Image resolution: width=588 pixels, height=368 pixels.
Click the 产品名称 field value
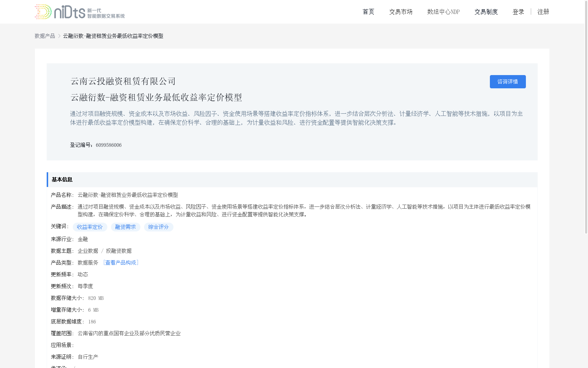pyautogui.click(x=128, y=195)
